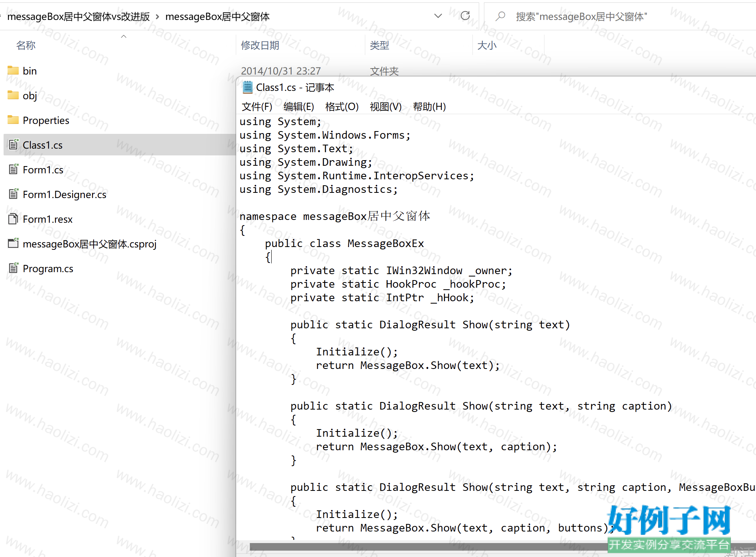Screen dimensions: 756x557
Task: Click the Form1.Designer.cs file icon
Action: pos(14,194)
